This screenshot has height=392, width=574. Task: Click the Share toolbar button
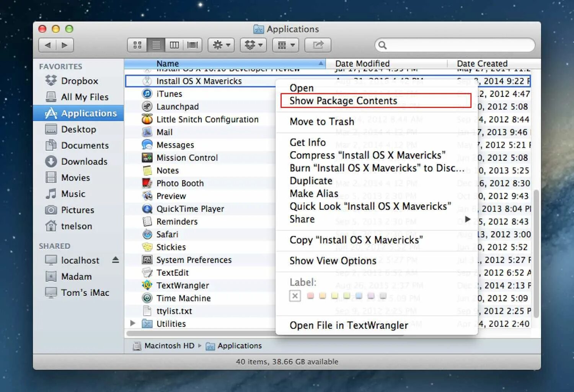point(318,45)
